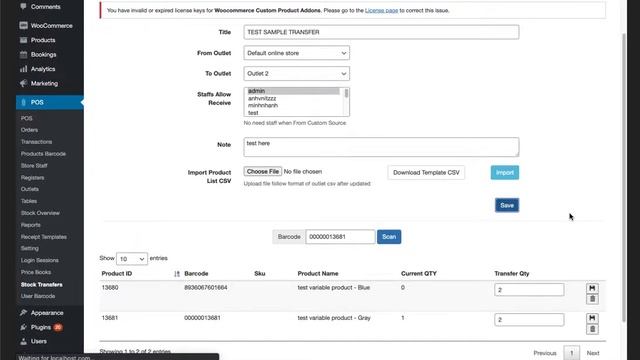Click the Title input field
Viewport: 640px width, 360px height.
pyautogui.click(x=381, y=32)
